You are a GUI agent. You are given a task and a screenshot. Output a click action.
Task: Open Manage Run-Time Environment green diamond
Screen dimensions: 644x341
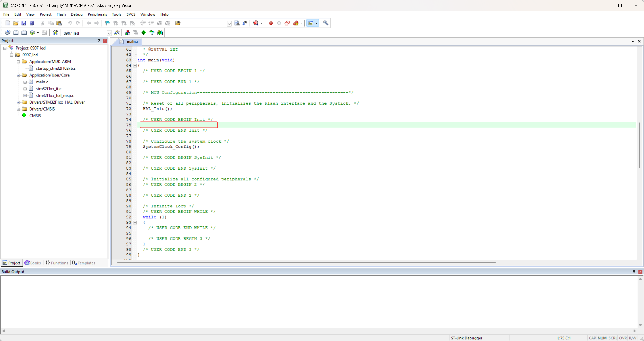coord(144,32)
